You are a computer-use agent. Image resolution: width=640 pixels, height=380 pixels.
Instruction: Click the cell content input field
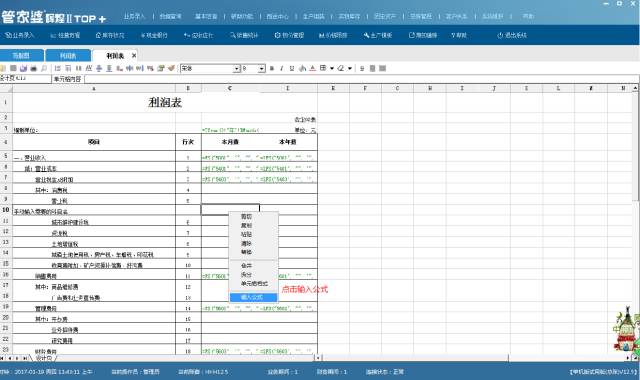[x=361, y=79]
